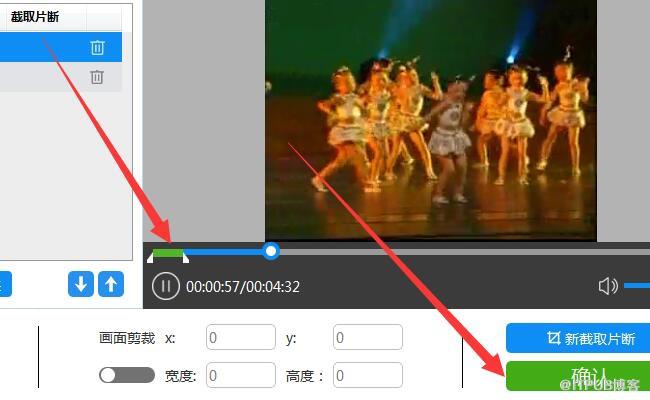
Task: Enable the 画面剪裁 crop toggle switch
Action: pos(126,375)
